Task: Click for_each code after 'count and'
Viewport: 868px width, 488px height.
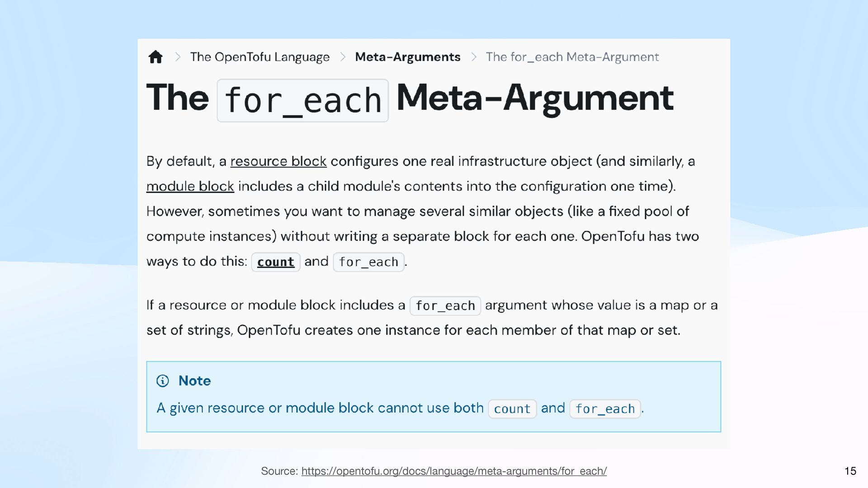Action: pyautogui.click(x=368, y=262)
